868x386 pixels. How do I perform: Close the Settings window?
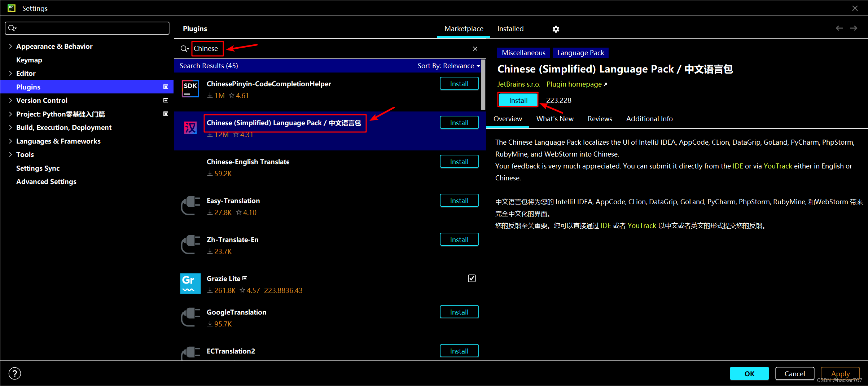click(x=855, y=8)
